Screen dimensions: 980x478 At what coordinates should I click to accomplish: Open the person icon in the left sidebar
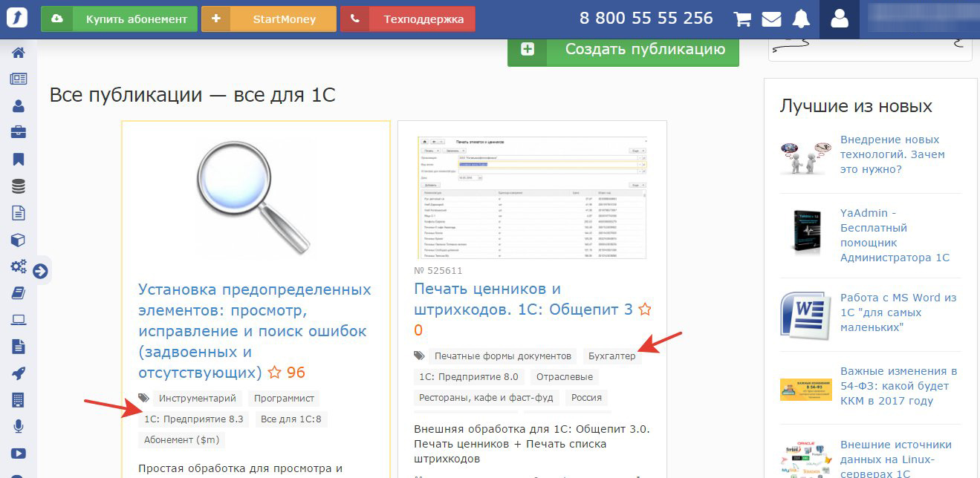[18, 106]
